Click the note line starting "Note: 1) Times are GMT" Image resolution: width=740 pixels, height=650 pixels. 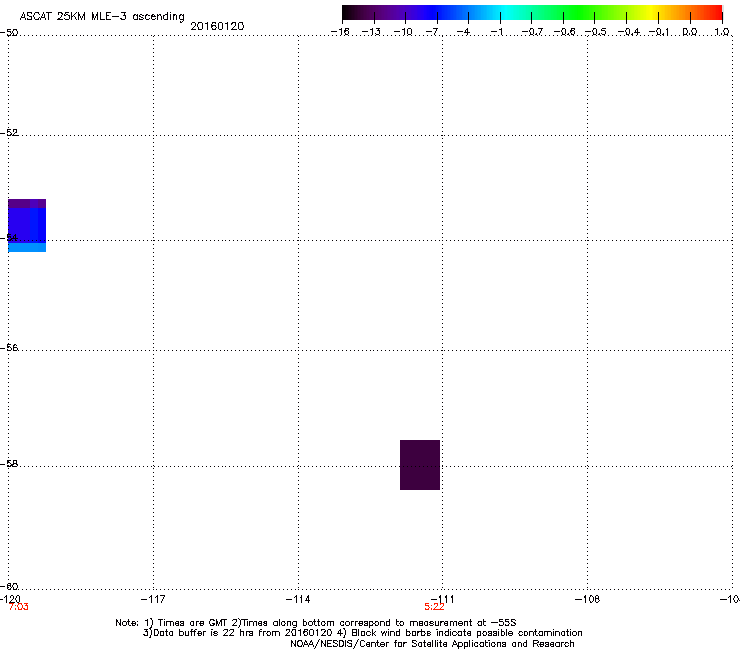(x=316, y=623)
